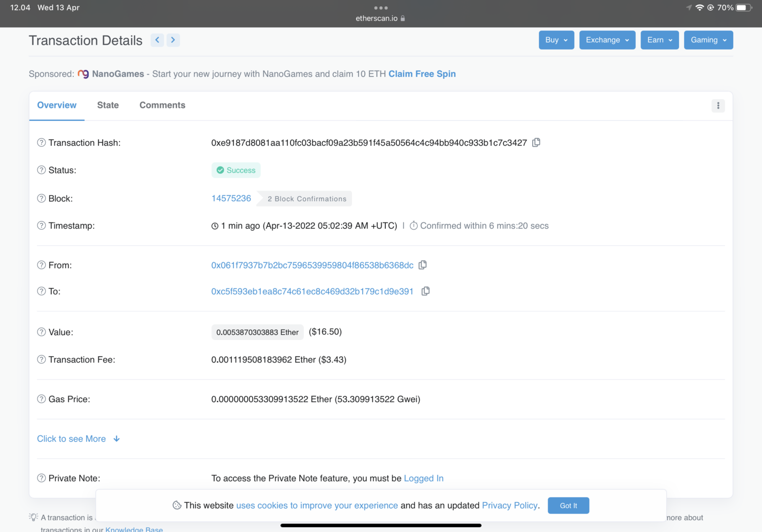The width and height of the screenshot is (762, 532).
Task: Open block 14575236 link
Action: (x=231, y=198)
